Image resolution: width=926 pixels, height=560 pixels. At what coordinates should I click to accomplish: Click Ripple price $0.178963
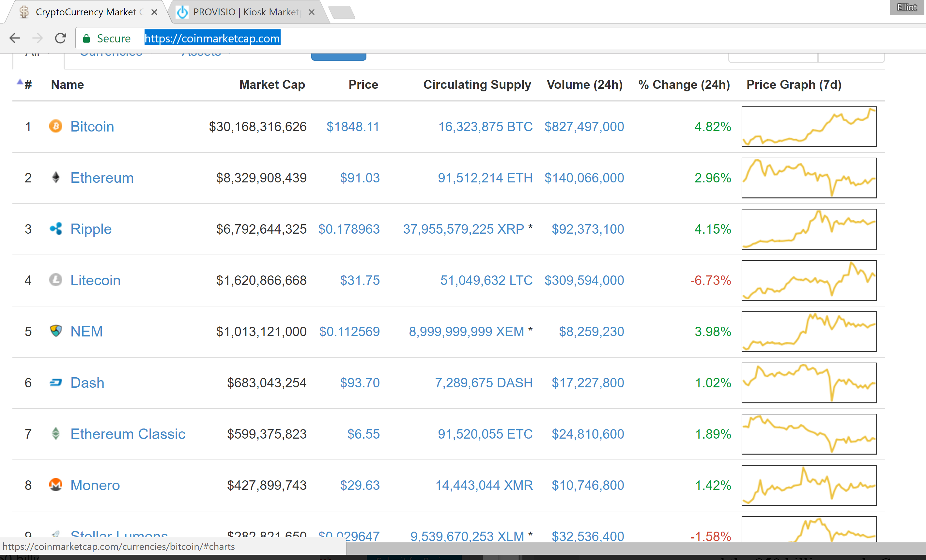coord(349,229)
